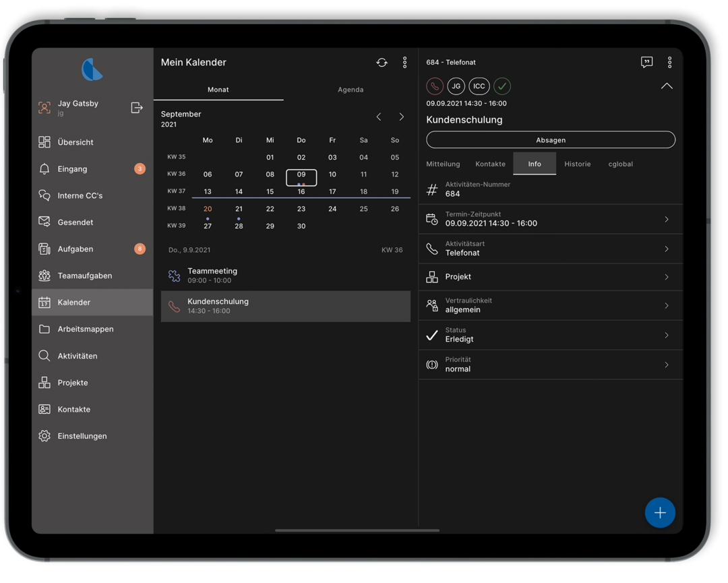
Task: Open the Teammeeting appointment entry
Action: pyautogui.click(x=285, y=275)
